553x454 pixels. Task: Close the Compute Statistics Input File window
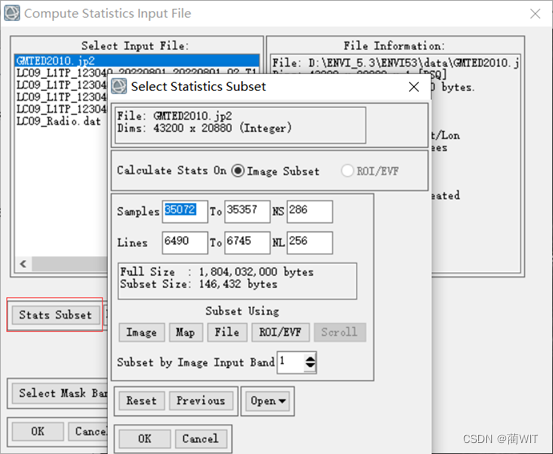click(x=535, y=14)
